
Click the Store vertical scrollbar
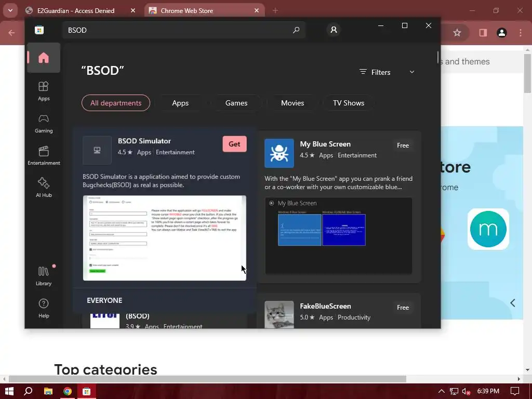point(438,58)
